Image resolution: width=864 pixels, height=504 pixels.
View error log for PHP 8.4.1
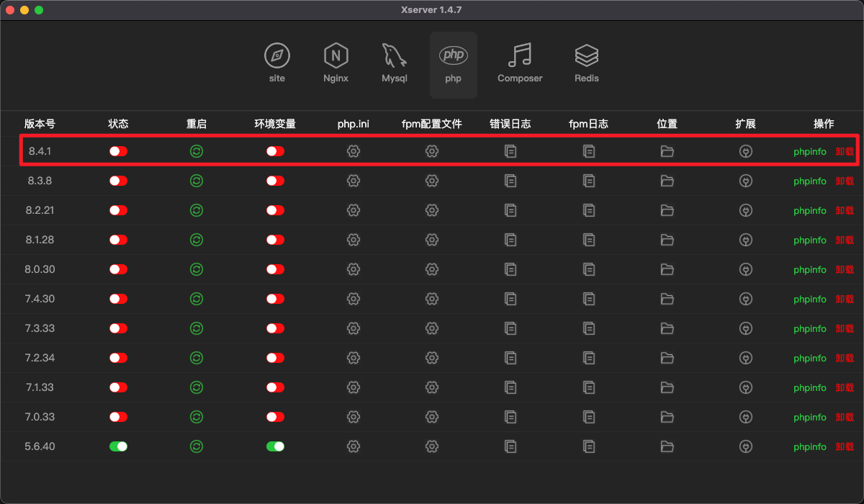pos(510,151)
